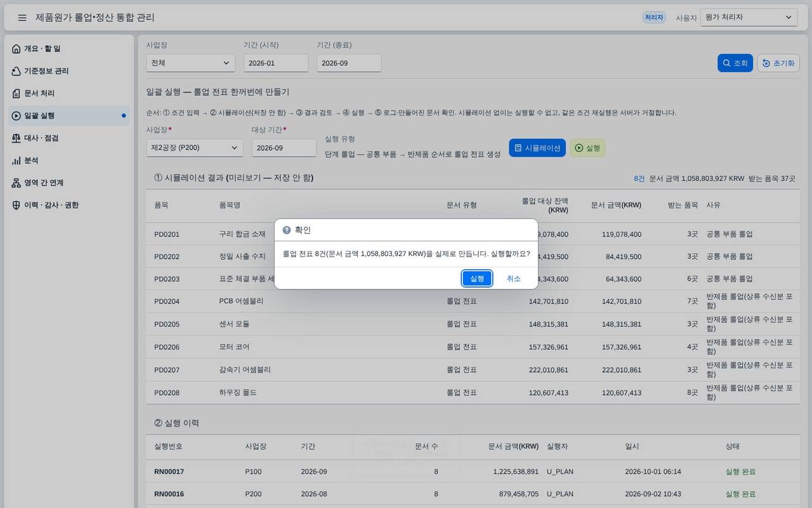Click item code PD0206

pos(167,347)
